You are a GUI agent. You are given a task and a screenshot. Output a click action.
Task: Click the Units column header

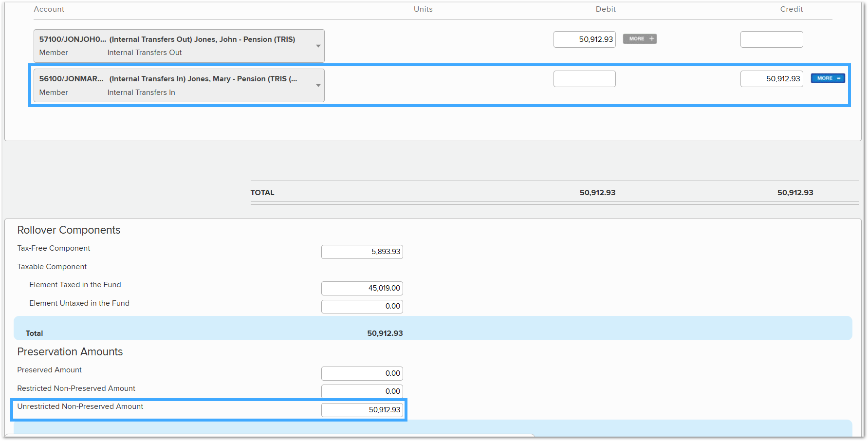point(423,9)
